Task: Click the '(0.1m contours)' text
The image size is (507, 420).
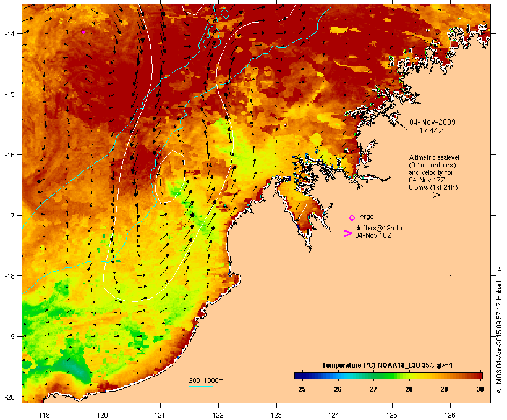Action: (432, 165)
